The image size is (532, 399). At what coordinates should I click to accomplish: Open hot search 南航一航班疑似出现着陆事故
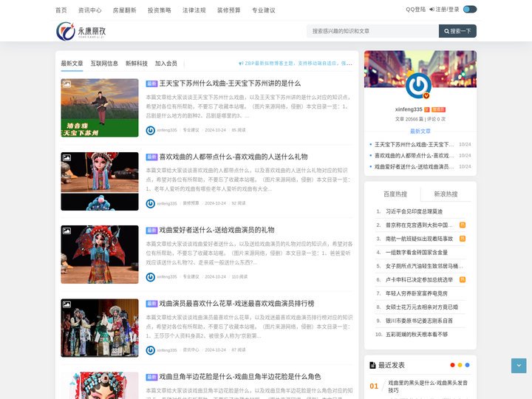pos(419,239)
